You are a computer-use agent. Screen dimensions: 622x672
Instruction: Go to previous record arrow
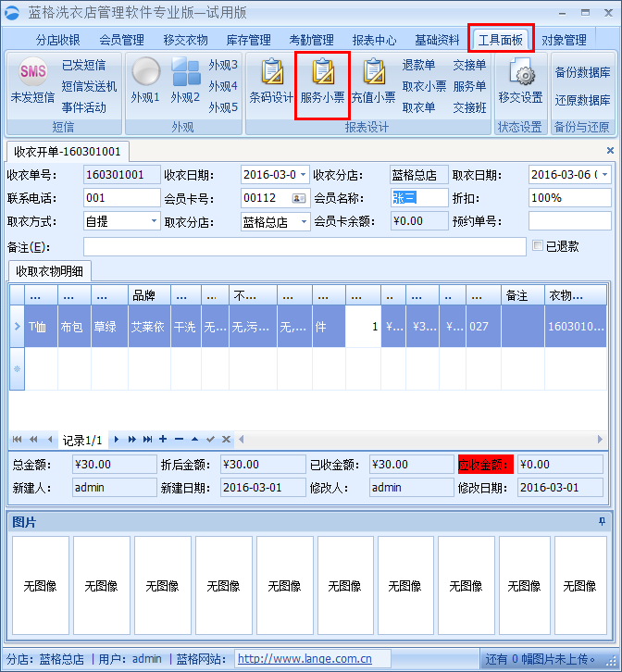(50, 440)
